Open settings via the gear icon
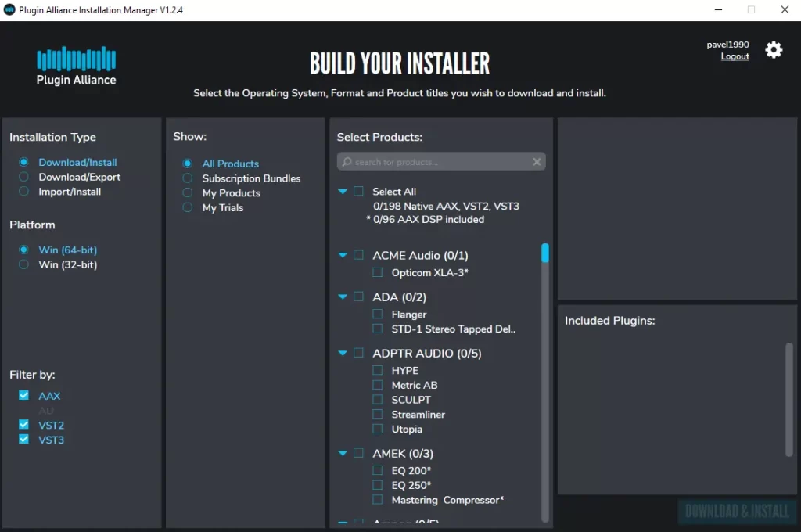This screenshot has width=801, height=532. [x=774, y=50]
